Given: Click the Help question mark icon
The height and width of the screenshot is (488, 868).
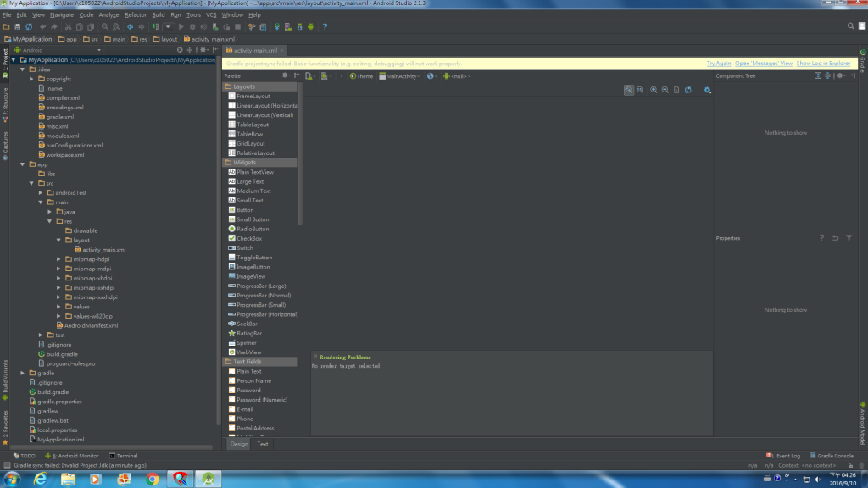Looking at the screenshot, I should pos(325,26).
